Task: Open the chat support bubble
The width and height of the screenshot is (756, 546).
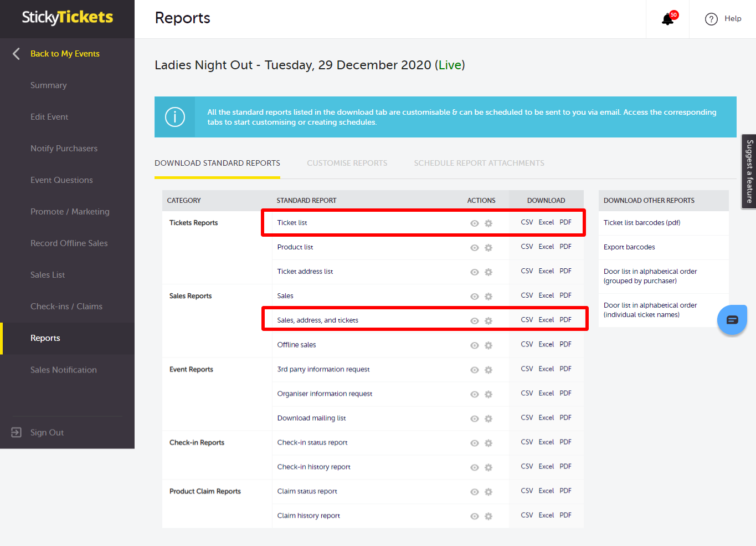Action: coord(732,319)
